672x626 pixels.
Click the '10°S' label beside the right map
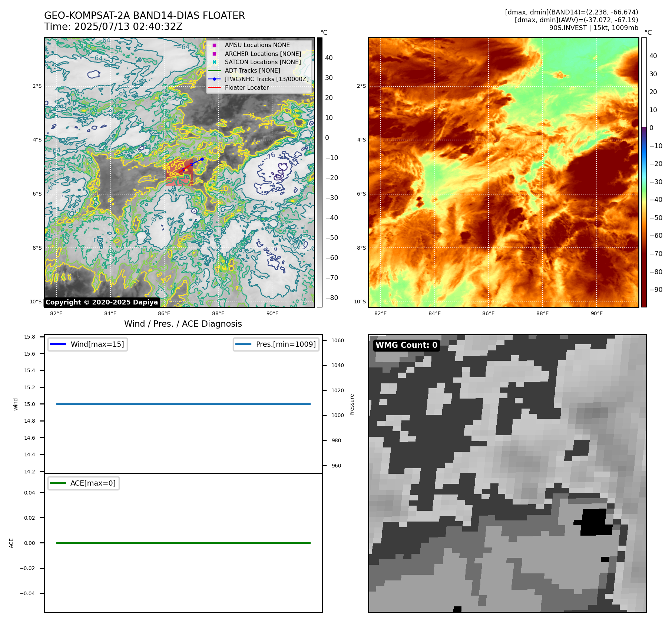click(x=360, y=302)
